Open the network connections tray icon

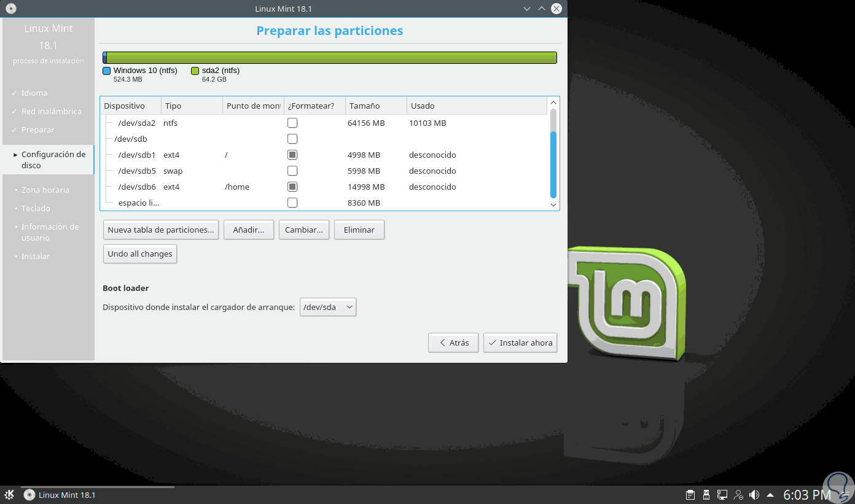pyautogui.click(x=722, y=495)
